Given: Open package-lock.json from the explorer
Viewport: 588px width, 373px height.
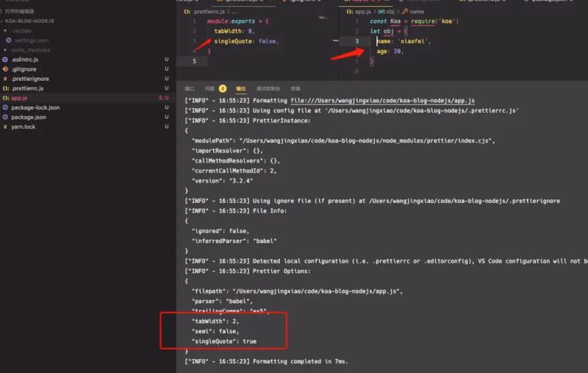Looking at the screenshot, I should pyautogui.click(x=35, y=107).
